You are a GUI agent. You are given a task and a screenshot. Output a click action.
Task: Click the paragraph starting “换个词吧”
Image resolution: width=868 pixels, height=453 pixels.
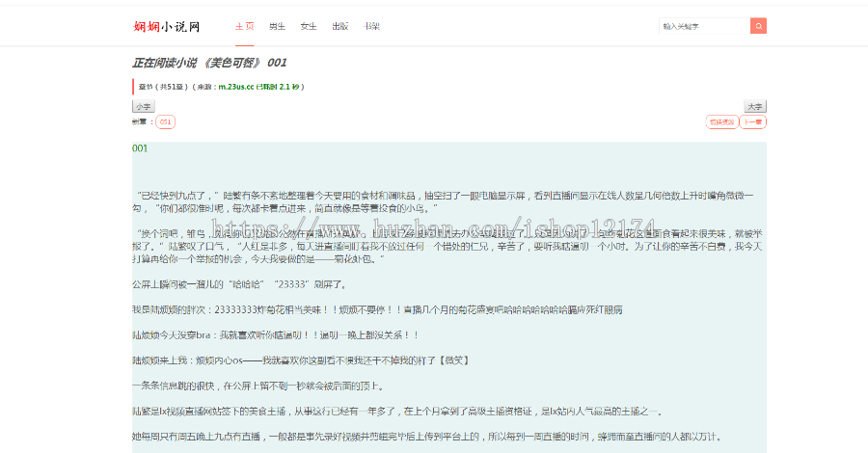(448, 246)
